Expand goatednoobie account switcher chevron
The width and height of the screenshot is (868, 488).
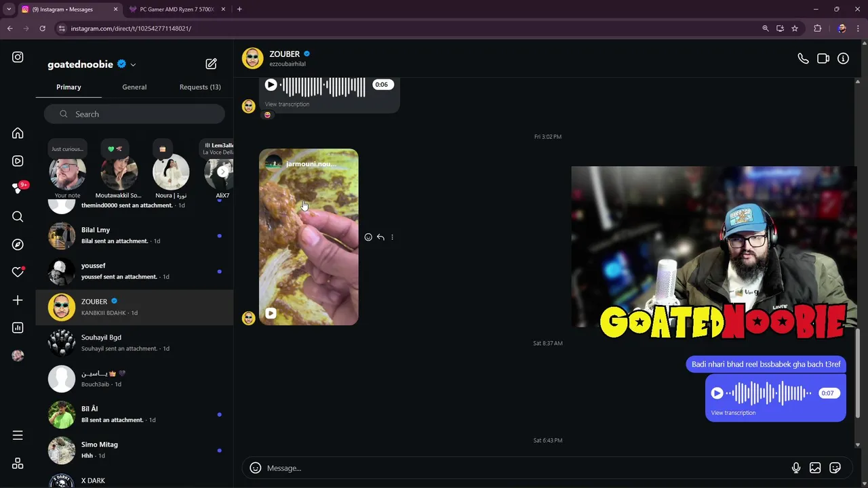click(133, 65)
